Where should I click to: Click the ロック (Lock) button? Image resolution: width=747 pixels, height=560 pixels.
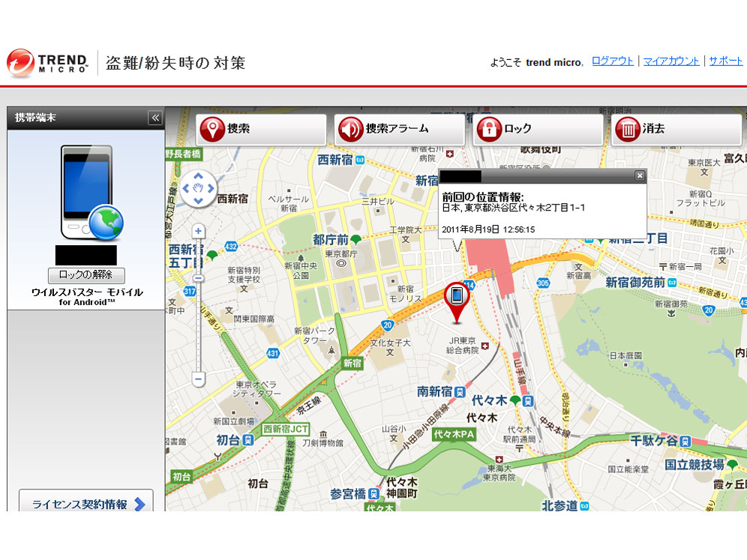click(x=538, y=129)
